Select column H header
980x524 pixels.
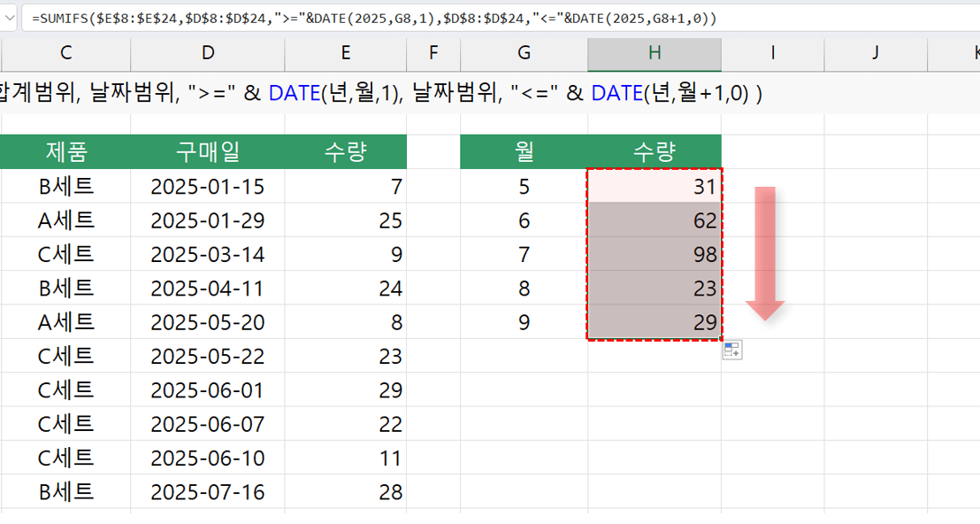pyautogui.click(x=654, y=53)
